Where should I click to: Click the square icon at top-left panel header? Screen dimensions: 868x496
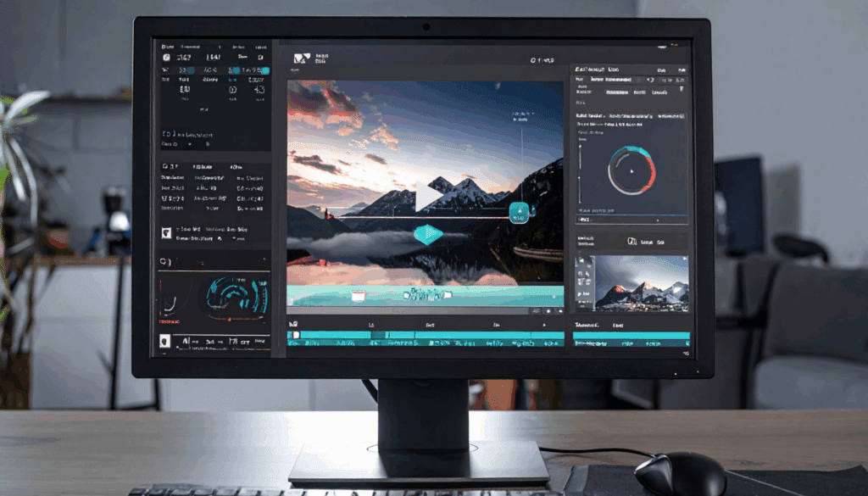(x=166, y=57)
